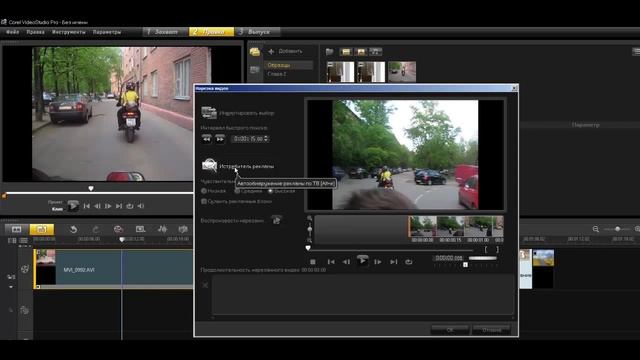Select the medium sensitivity radio button

tap(237, 191)
